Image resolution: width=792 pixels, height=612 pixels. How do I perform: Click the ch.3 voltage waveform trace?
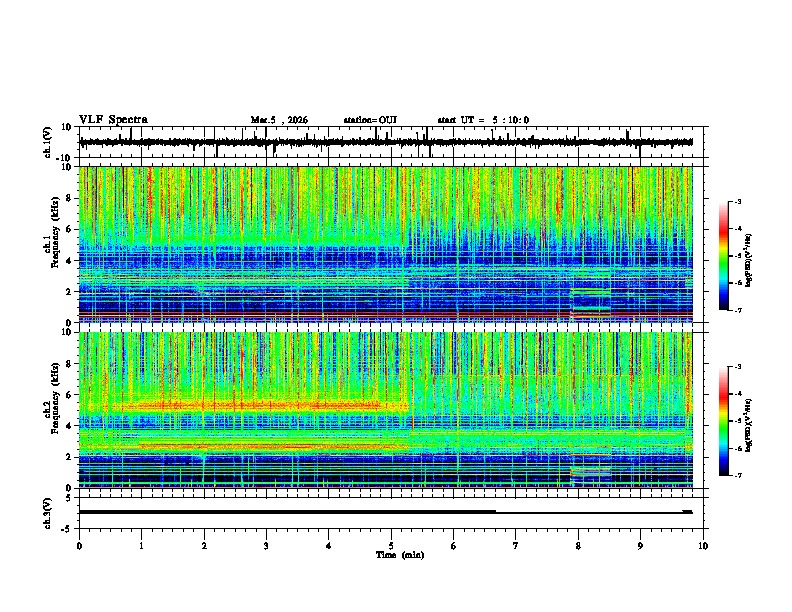coord(386,512)
